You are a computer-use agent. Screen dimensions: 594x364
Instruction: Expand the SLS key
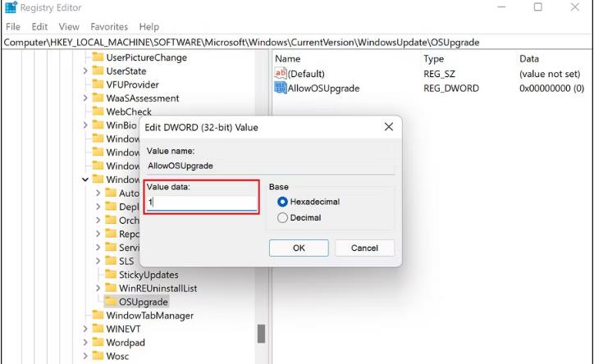pyautogui.click(x=98, y=261)
